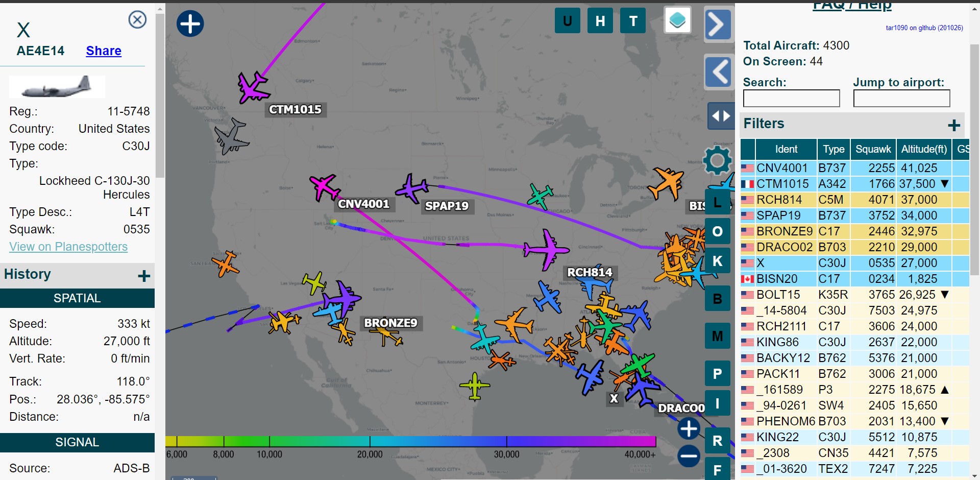Click the CTM1015 map label
This screenshot has width=980, height=480.
click(295, 110)
